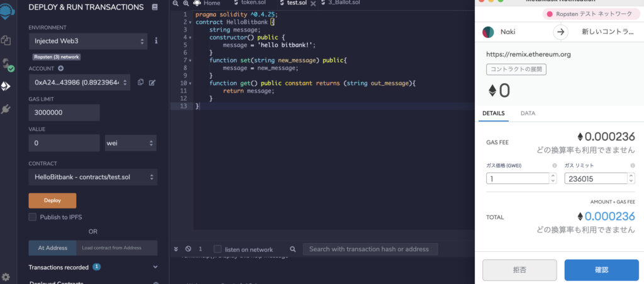Adjust the gas price stepper arrows
Viewport: 644px width, 284px height.
tap(553, 178)
